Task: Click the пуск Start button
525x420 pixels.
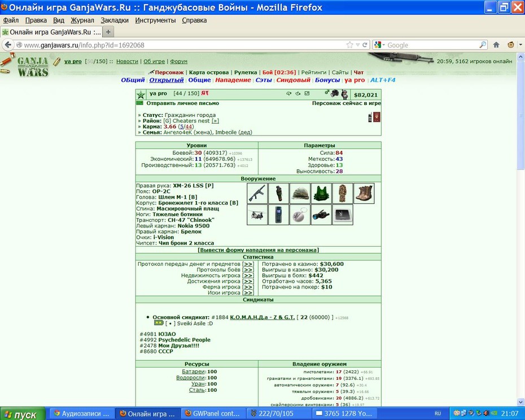Action: pyautogui.click(x=22, y=414)
